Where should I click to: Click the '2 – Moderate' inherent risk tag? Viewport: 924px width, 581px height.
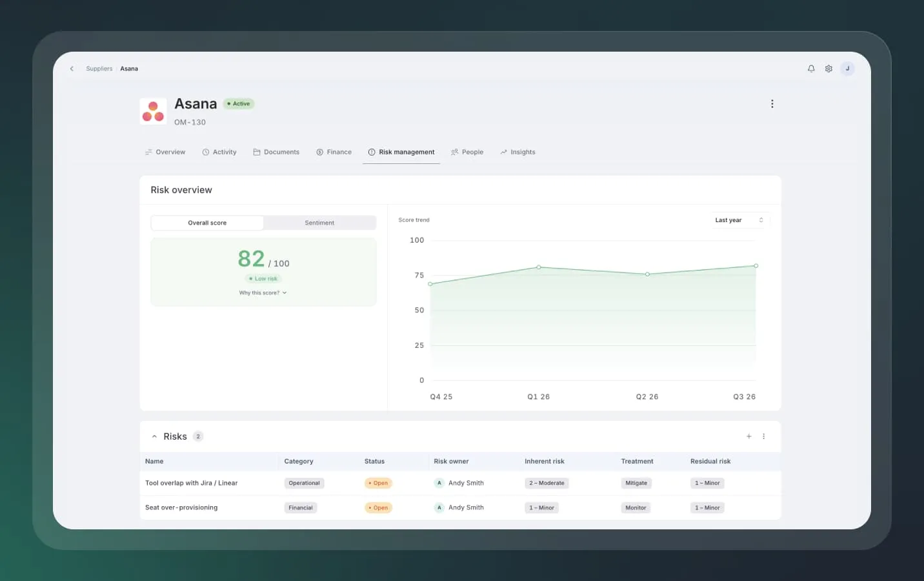[547, 483]
